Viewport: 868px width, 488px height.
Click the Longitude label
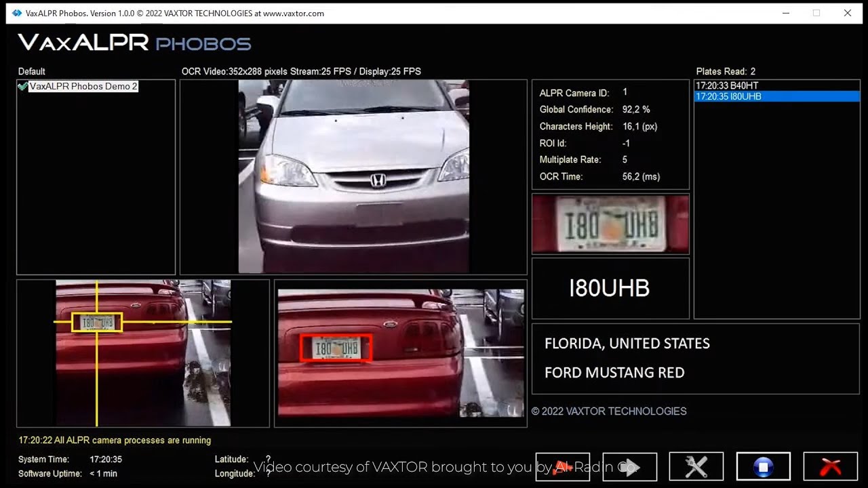point(235,474)
